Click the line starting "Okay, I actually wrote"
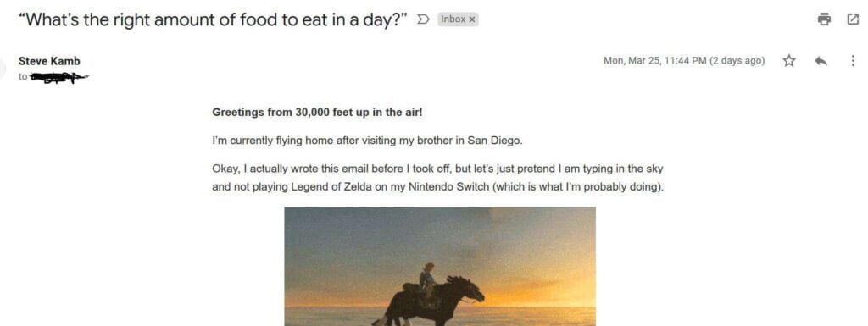Screen dimensions: 868x326 tap(437, 169)
